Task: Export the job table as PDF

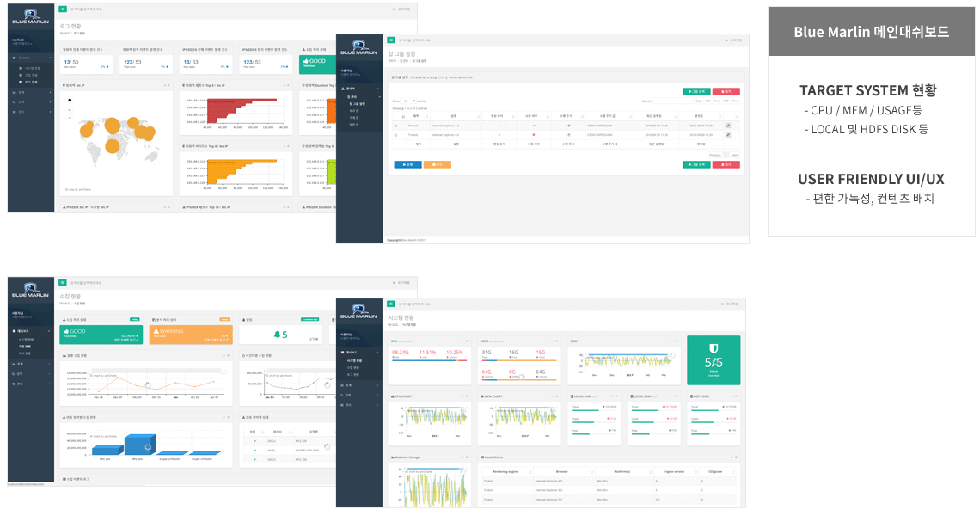Action: coord(726,101)
